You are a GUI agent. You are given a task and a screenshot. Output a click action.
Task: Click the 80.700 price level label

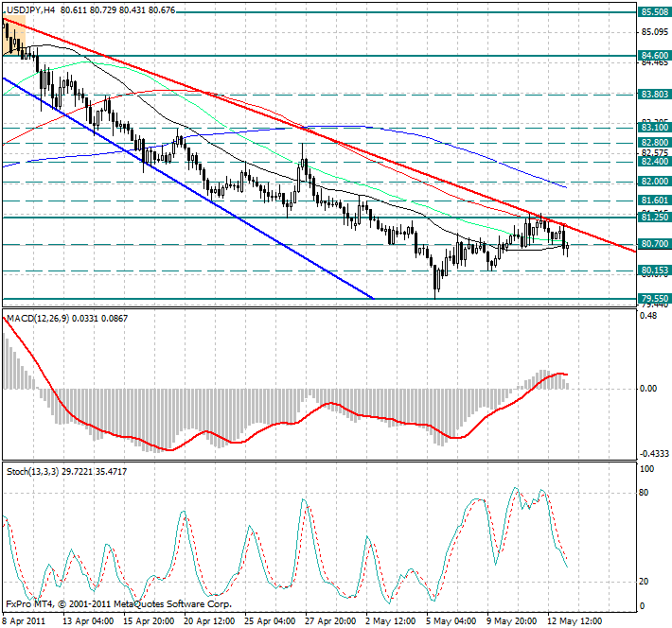(653, 244)
